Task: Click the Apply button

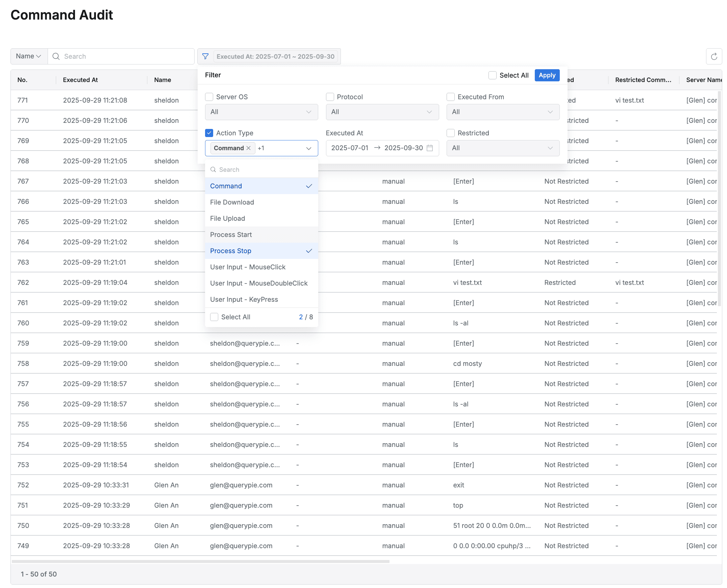Action: coord(547,75)
